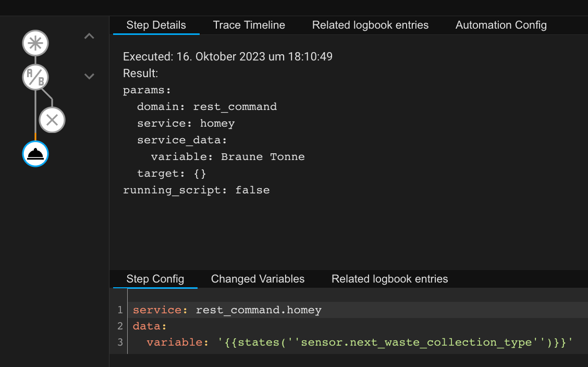588x367 pixels.
Task: Click the service: rest_command.homey code line
Action: [227, 310]
